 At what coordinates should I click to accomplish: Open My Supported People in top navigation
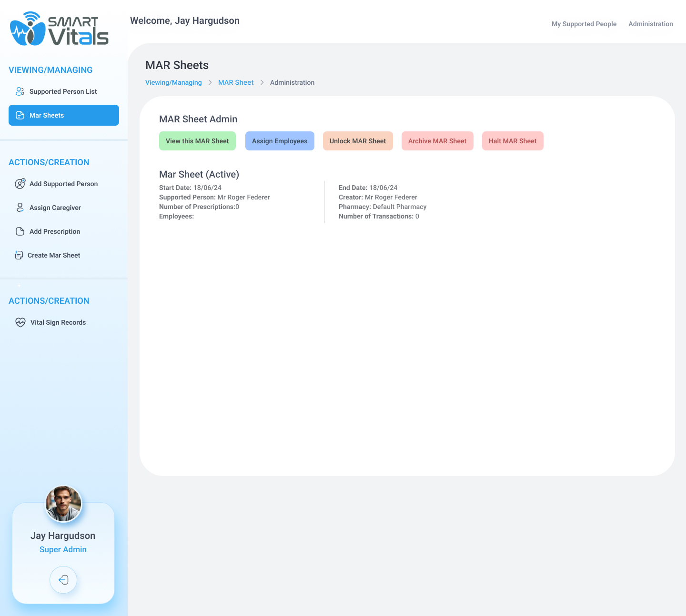point(584,24)
